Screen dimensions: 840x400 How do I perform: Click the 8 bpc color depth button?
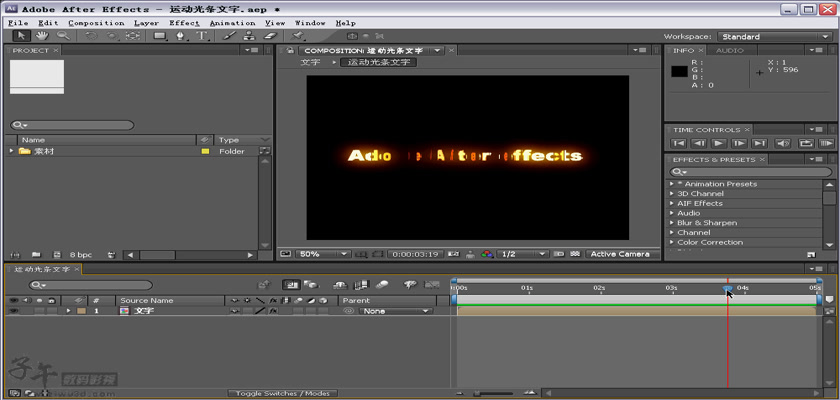click(x=81, y=255)
